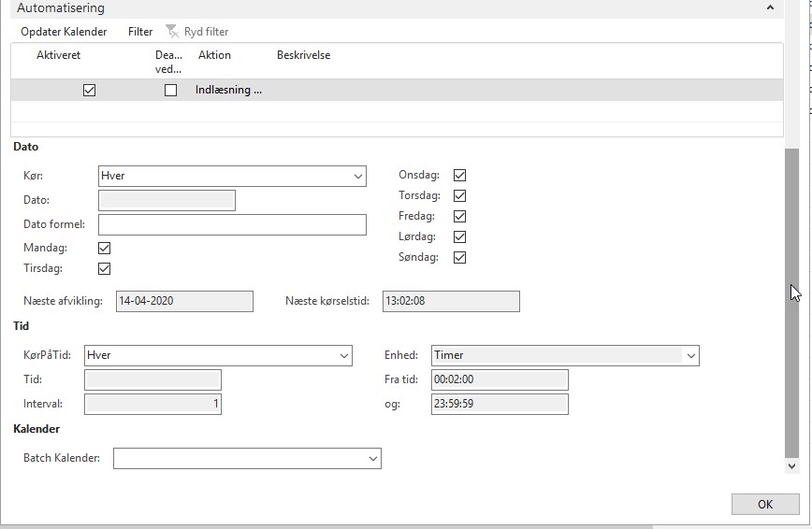The width and height of the screenshot is (812, 529).
Task: Disable the Søndag checkbox
Action: coord(459,258)
